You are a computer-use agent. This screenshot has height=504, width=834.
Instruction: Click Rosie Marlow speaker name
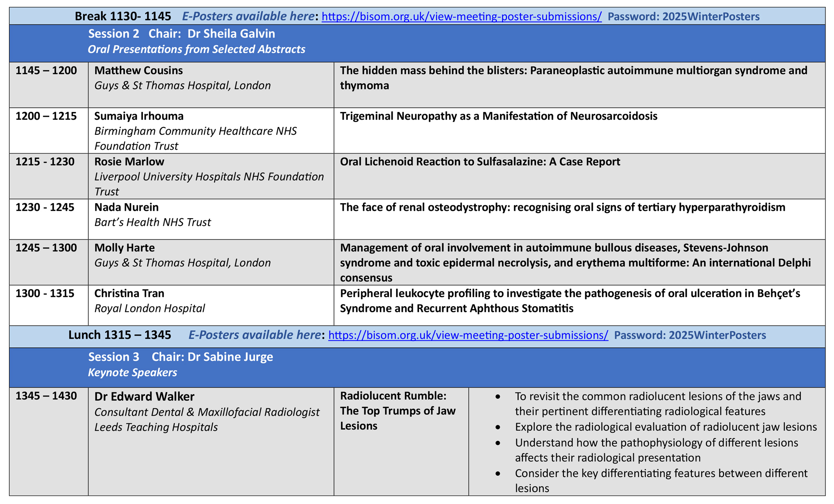[x=129, y=162]
